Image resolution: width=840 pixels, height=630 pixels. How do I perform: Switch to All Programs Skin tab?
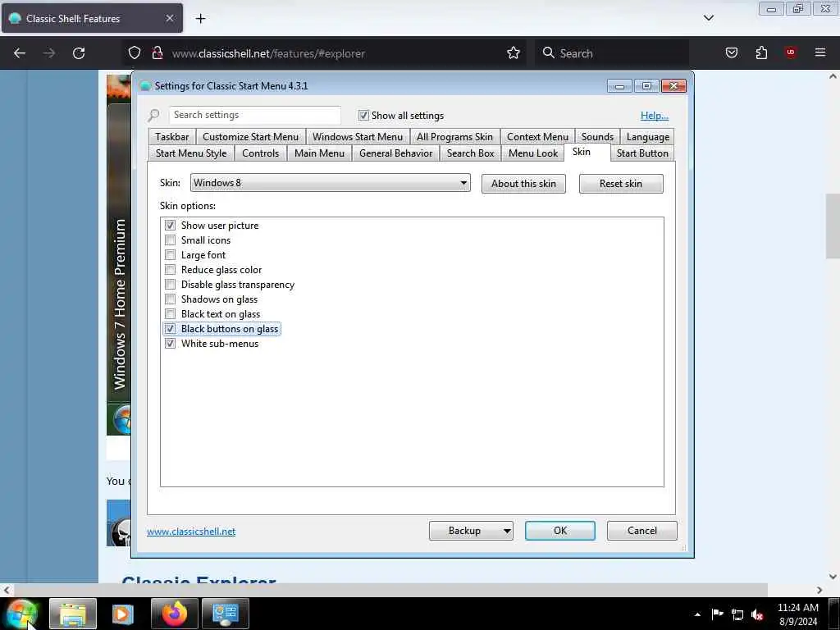click(x=454, y=137)
